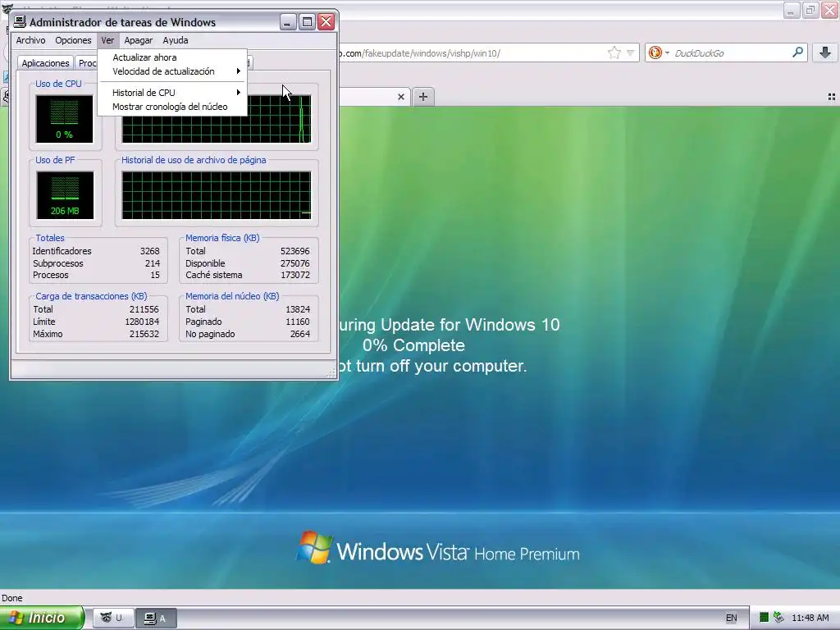Screen dimensions: 840x630
Task: Expand Historial de CPU submenu
Action: [x=172, y=93]
